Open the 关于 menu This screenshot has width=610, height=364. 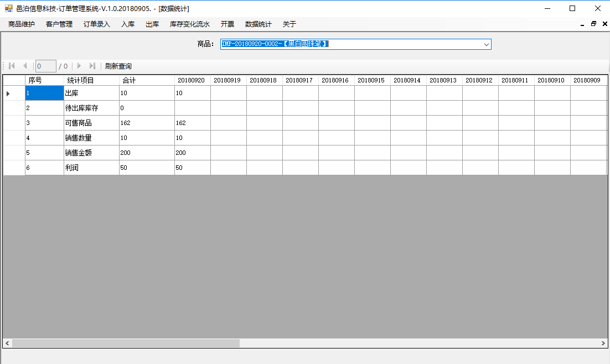pyautogui.click(x=289, y=24)
